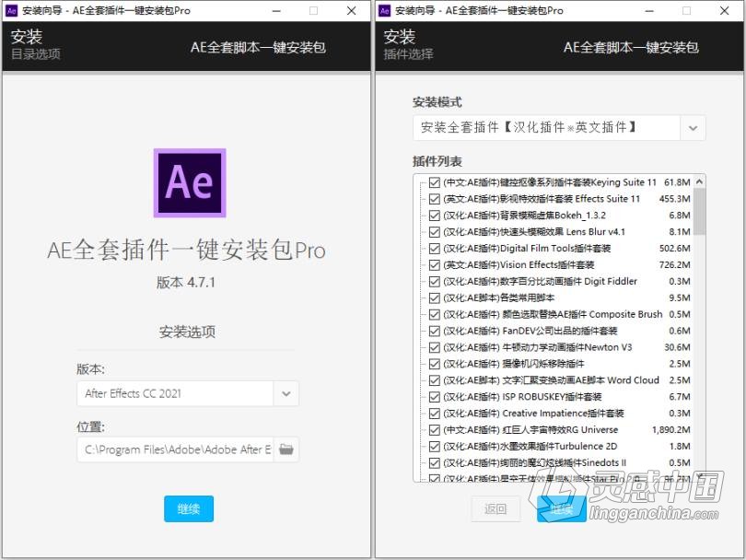
Task: Toggle FanDEV plugin suite checkbox
Action: (x=434, y=331)
